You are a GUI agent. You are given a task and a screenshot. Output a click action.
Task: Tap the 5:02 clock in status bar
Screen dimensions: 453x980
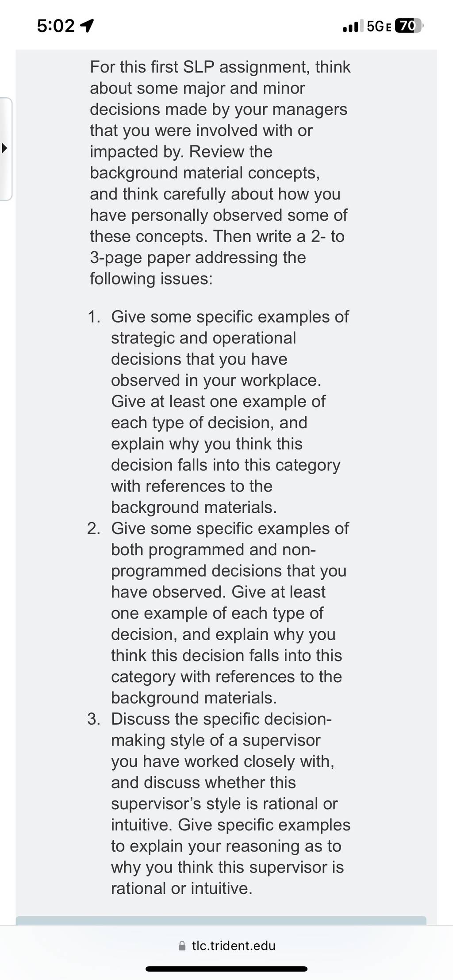(x=56, y=26)
